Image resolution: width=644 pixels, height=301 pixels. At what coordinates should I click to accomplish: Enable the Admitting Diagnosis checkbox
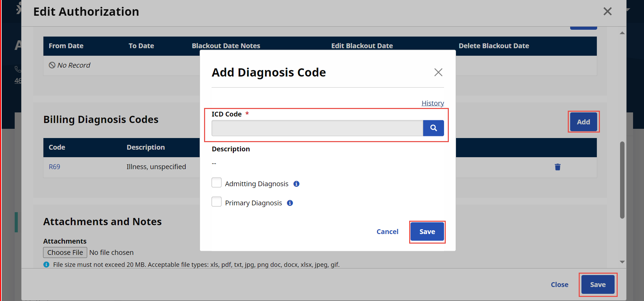pyautogui.click(x=216, y=182)
